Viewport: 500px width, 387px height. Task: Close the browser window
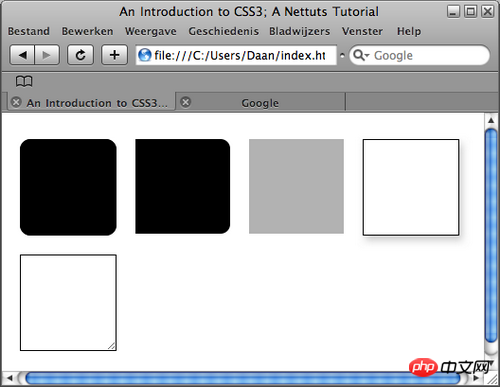tap(488, 12)
